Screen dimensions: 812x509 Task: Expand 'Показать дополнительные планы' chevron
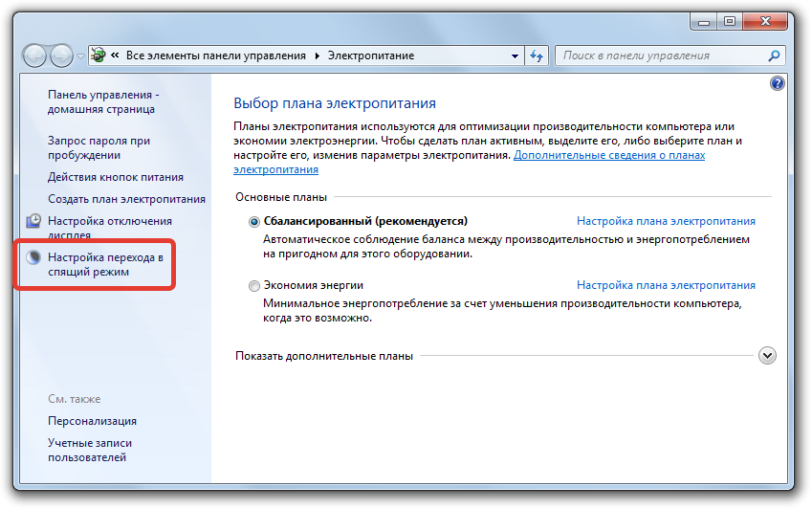[767, 356]
